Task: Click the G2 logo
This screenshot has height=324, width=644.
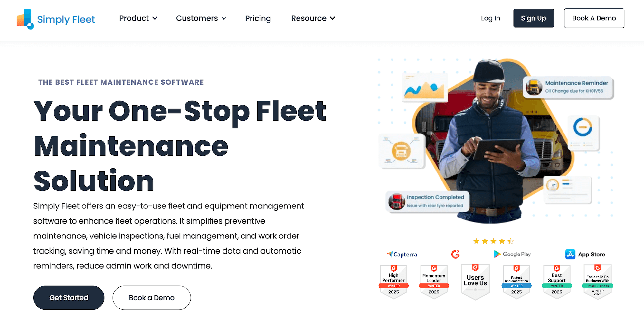Action: [x=455, y=254]
